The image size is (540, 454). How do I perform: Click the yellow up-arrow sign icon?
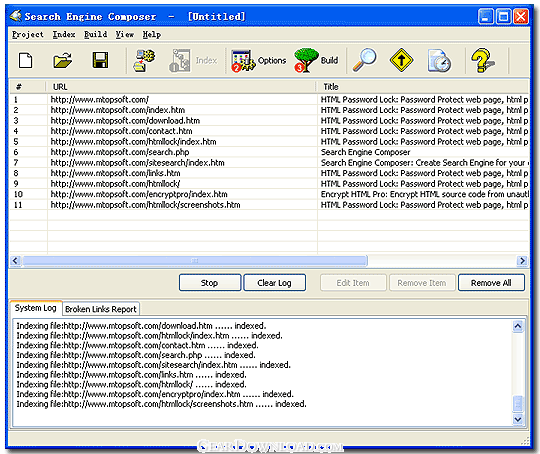point(401,60)
